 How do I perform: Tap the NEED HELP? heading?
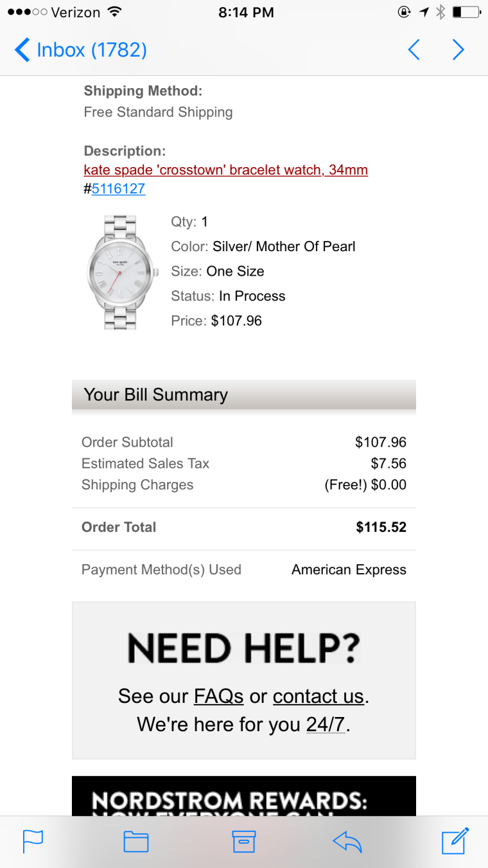pyautogui.click(x=244, y=648)
